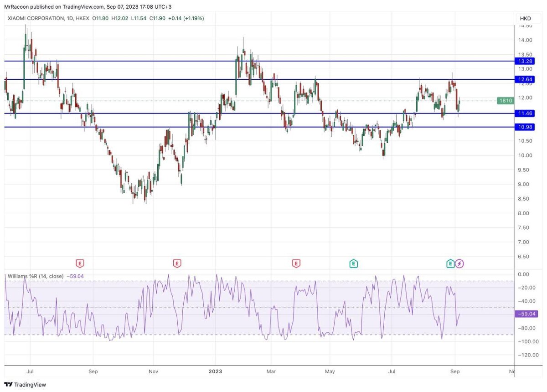Click the purple -59.04 value label on axis
Viewport: 547px width, 392px height.
point(526,314)
